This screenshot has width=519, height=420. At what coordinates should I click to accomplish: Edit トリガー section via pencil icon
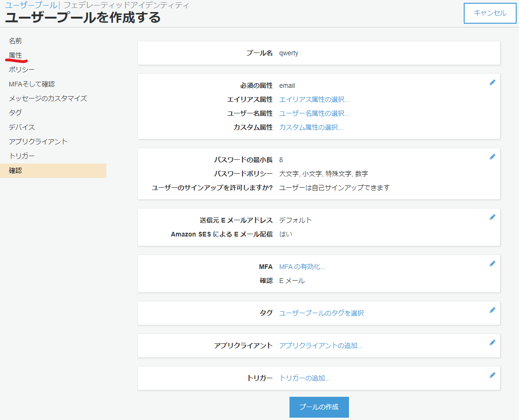tap(493, 375)
